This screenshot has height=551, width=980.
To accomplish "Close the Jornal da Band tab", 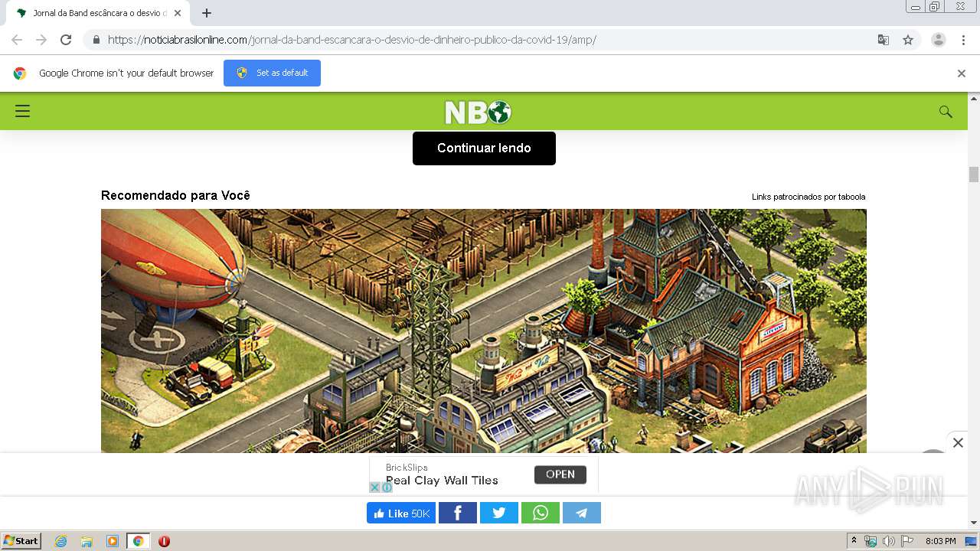I will (178, 13).
